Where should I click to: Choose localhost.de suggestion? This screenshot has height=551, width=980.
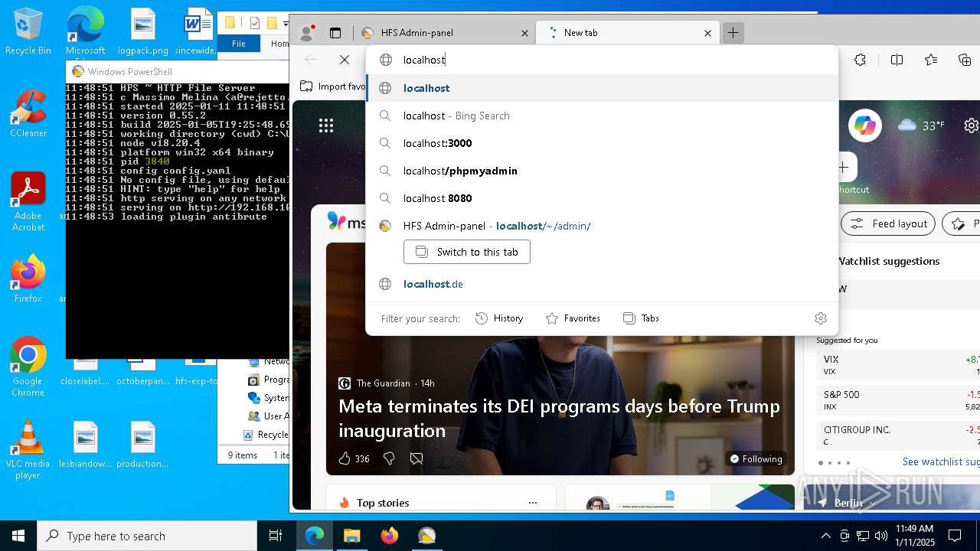(x=602, y=284)
